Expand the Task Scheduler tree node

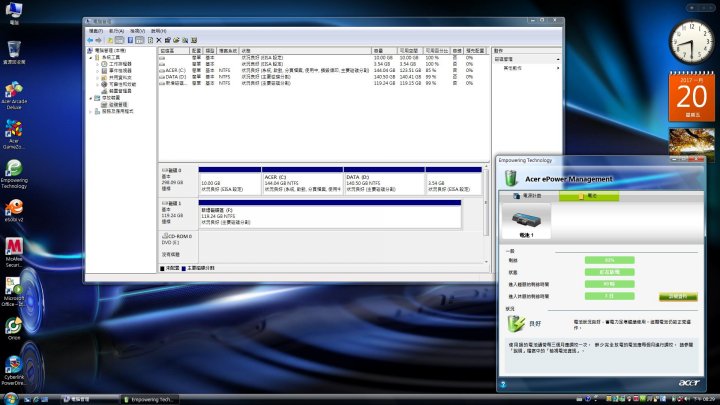[x=97, y=64]
